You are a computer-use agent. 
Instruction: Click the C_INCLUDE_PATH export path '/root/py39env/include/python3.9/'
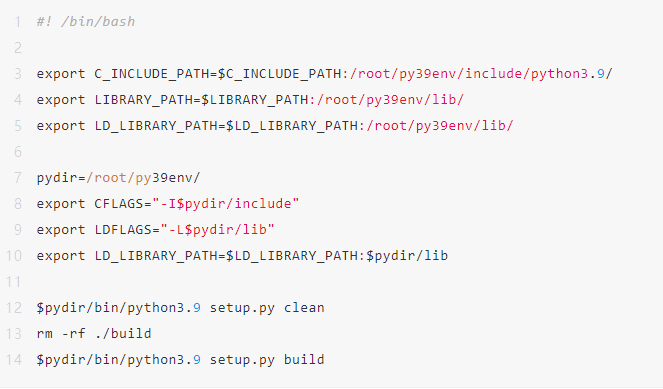(x=481, y=74)
